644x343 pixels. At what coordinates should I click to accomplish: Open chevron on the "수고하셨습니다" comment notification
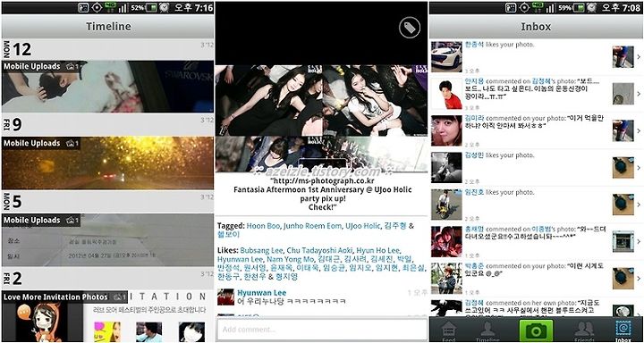pos(639,241)
